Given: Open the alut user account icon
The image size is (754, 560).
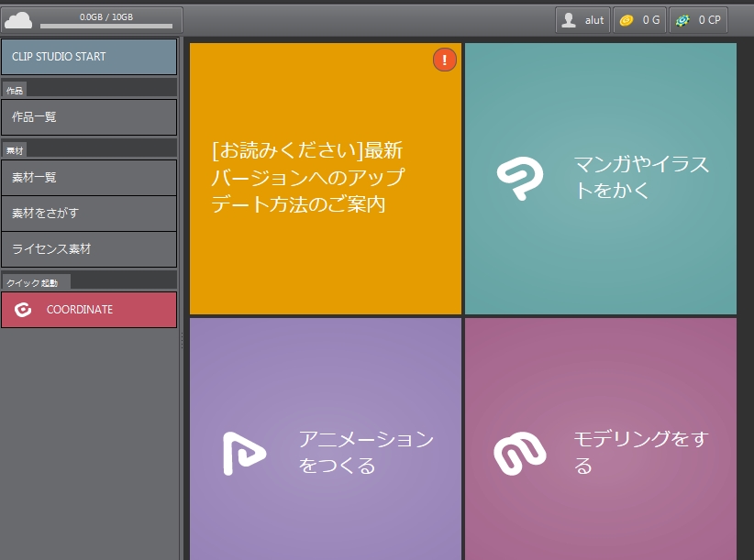Looking at the screenshot, I should (570, 20).
